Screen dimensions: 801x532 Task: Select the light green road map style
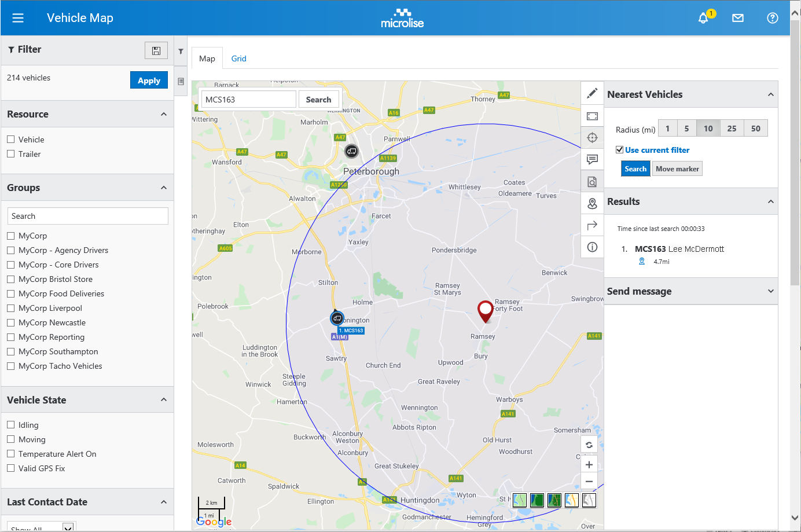click(x=520, y=500)
